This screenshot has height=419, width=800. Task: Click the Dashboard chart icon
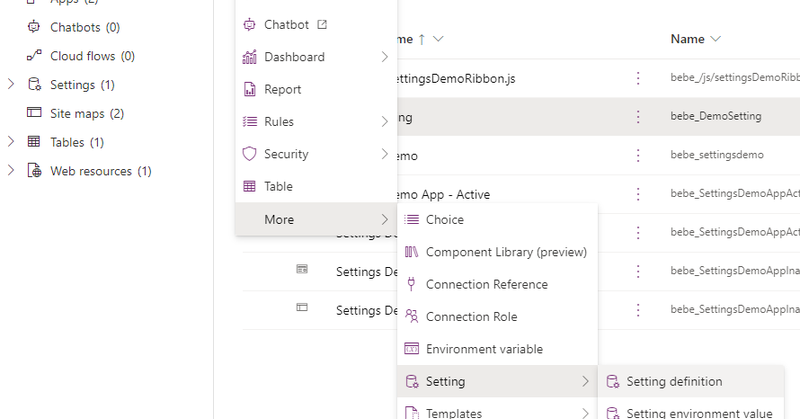[249, 57]
